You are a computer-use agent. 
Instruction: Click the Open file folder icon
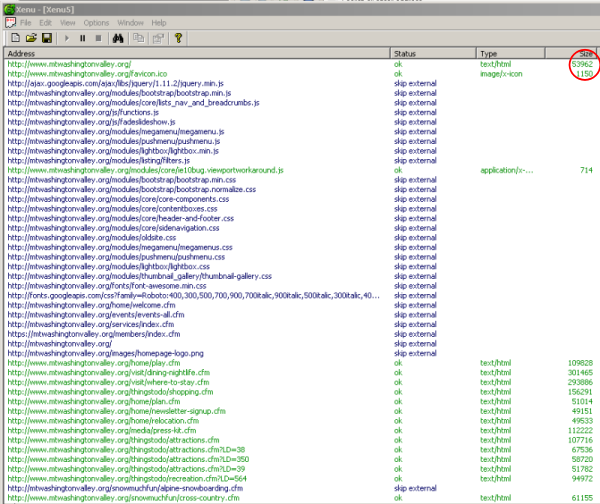(31, 38)
